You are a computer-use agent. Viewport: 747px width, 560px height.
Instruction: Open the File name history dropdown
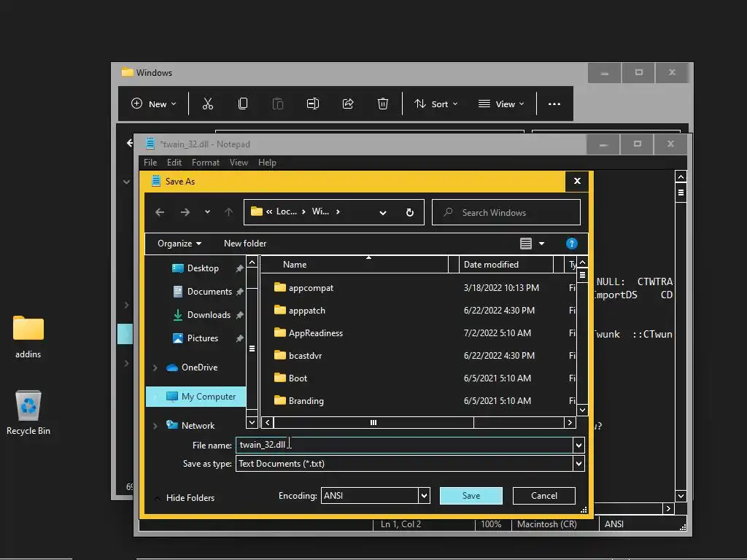[578, 446]
